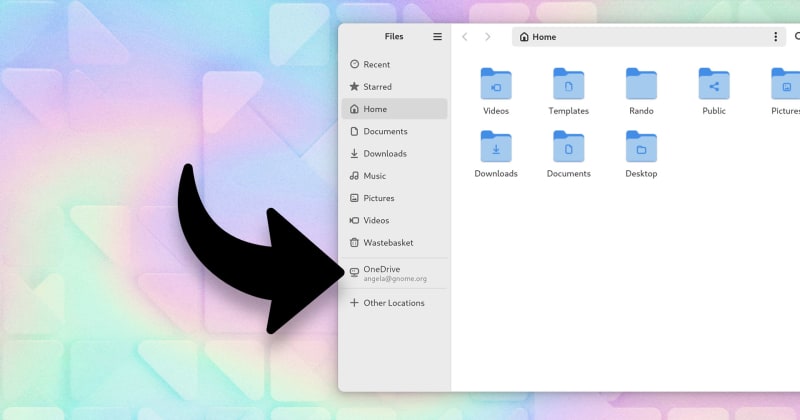This screenshot has width=800, height=420.
Task: Expand Other Locations in sidebar
Action: pos(394,303)
